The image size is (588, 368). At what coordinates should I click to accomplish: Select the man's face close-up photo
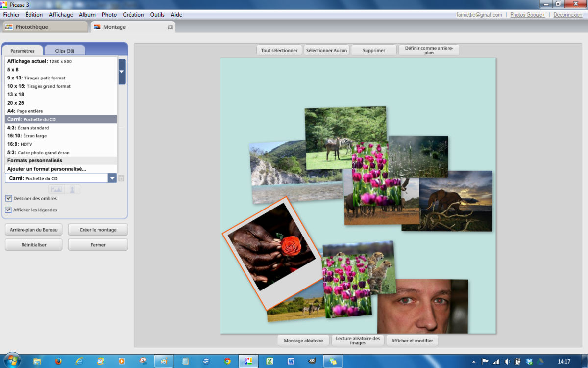coord(422,307)
